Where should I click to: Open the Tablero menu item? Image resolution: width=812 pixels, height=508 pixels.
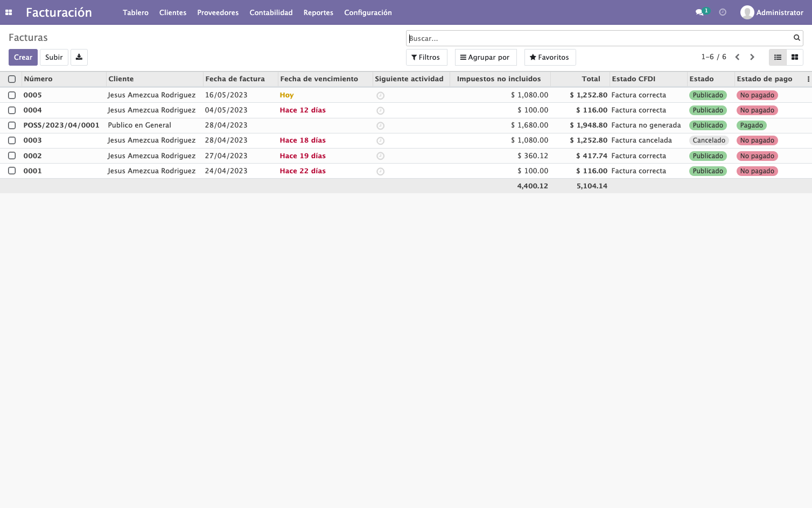click(136, 12)
